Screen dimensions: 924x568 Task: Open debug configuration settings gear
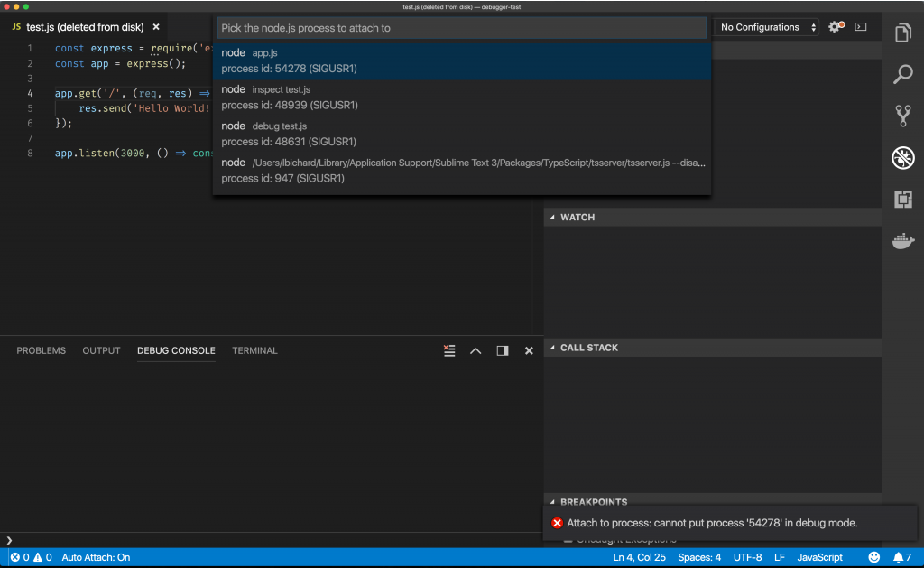click(x=832, y=27)
